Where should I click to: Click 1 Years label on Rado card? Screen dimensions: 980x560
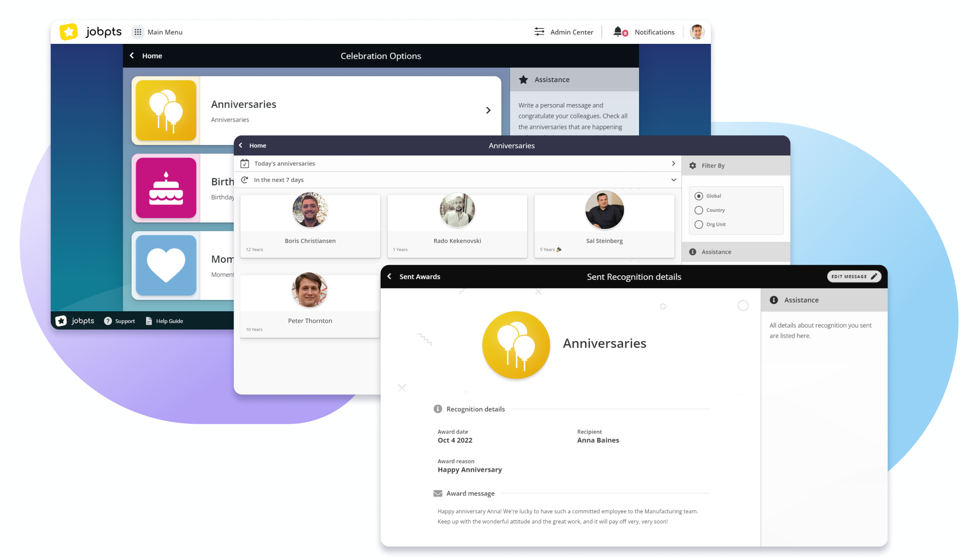pos(400,250)
